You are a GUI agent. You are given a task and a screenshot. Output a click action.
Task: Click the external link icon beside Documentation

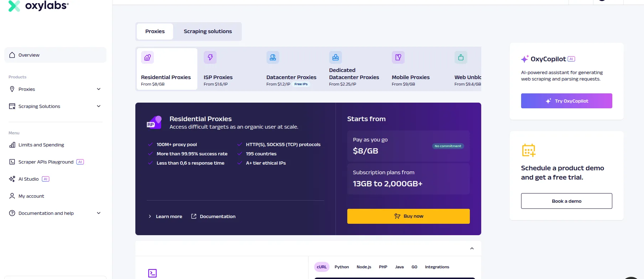194,216
